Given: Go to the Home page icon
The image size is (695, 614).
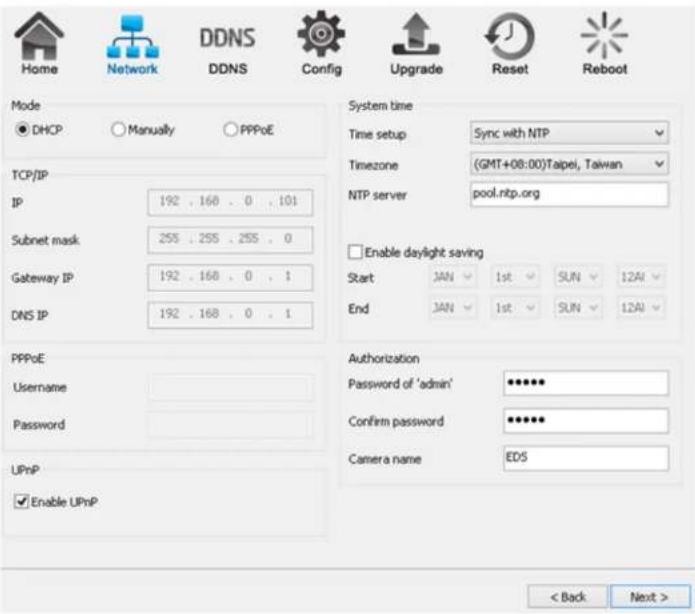Looking at the screenshot, I should [39, 43].
